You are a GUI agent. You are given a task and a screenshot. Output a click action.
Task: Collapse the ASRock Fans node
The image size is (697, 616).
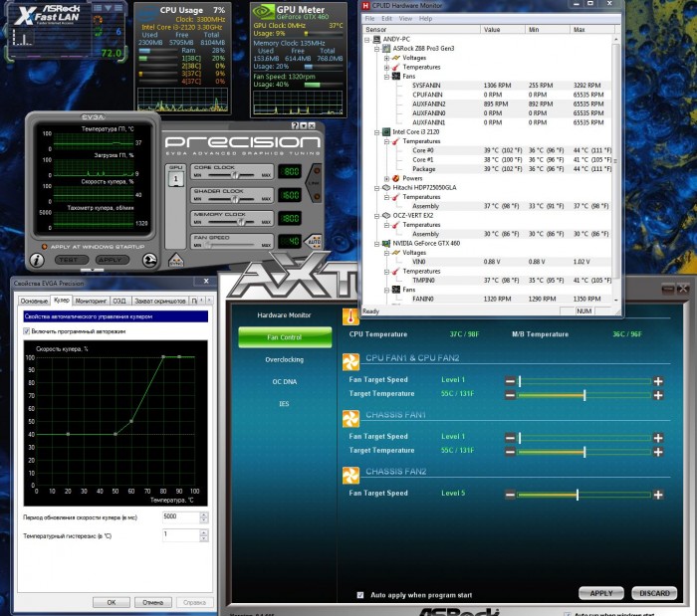pyautogui.click(x=386, y=77)
